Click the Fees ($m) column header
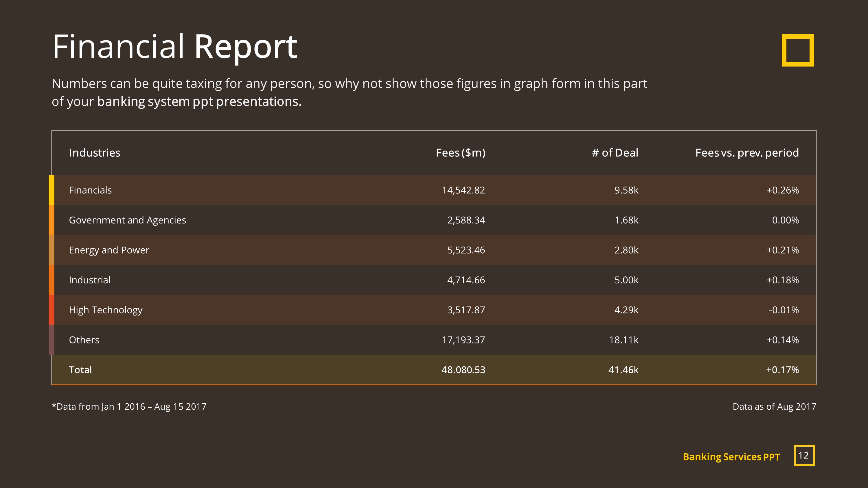This screenshot has height=488, width=868. pyautogui.click(x=461, y=153)
